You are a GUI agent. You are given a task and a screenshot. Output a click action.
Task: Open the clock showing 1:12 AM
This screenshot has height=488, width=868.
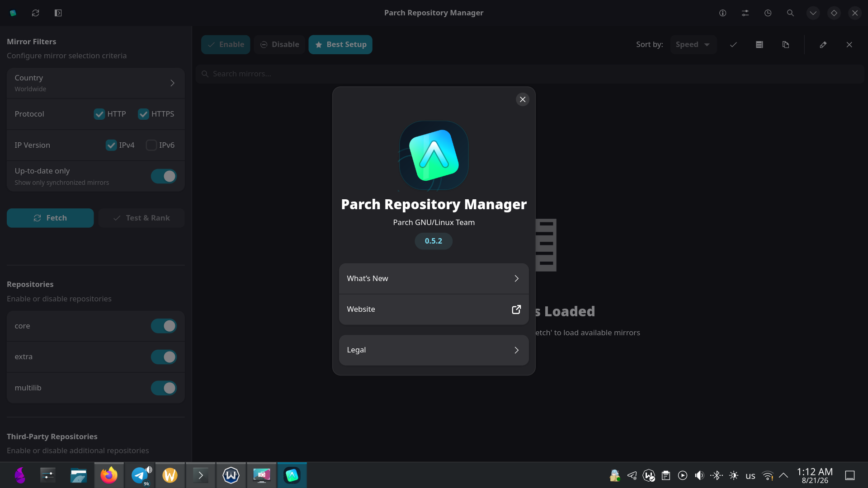(815, 475)
